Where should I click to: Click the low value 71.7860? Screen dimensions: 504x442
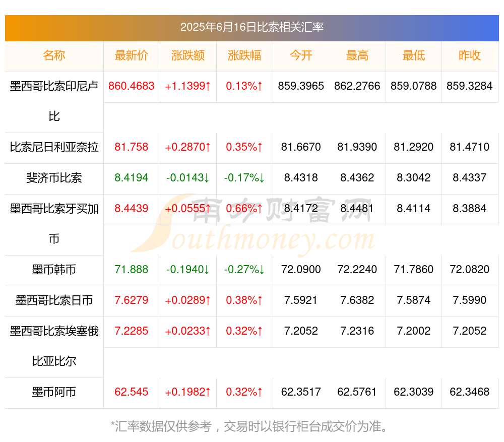414,269
